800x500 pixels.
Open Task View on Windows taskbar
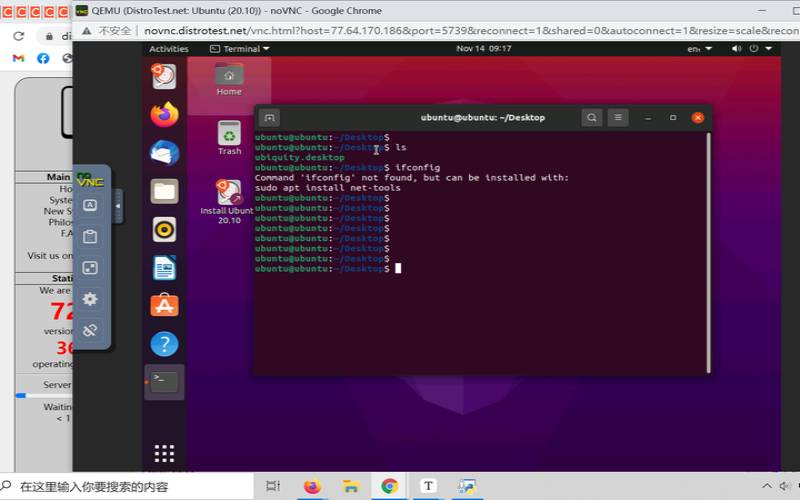pos(273,486)
